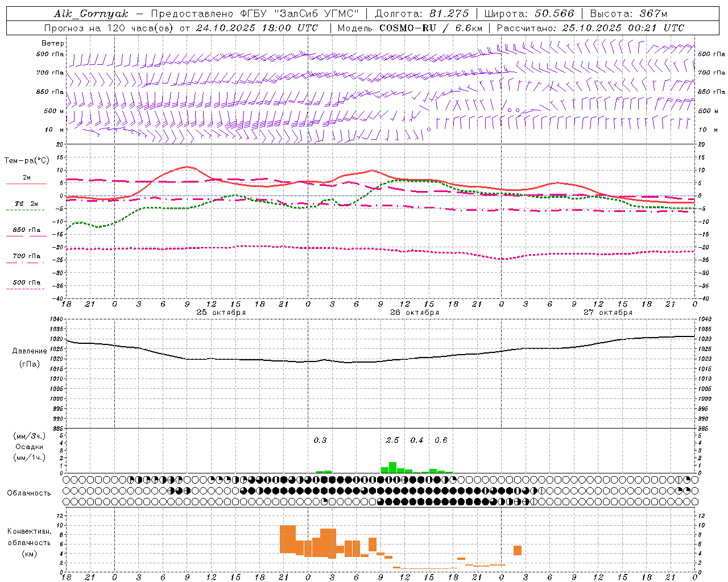This screenshot has width=728, height=582.
Task: Click the 0.4 precipitation total value
Action: pos(417,440)
